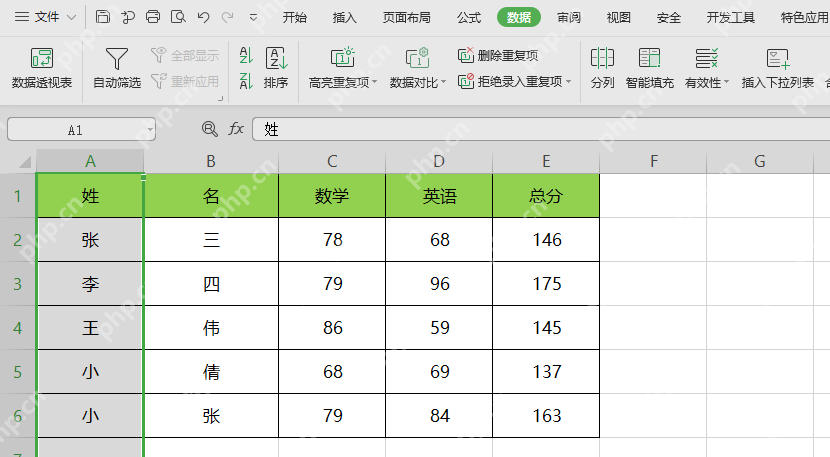Image resolution: width=830 pixels, height=457 pixels.
Task: Click 全部显示 show all
Action: point(185,55)
